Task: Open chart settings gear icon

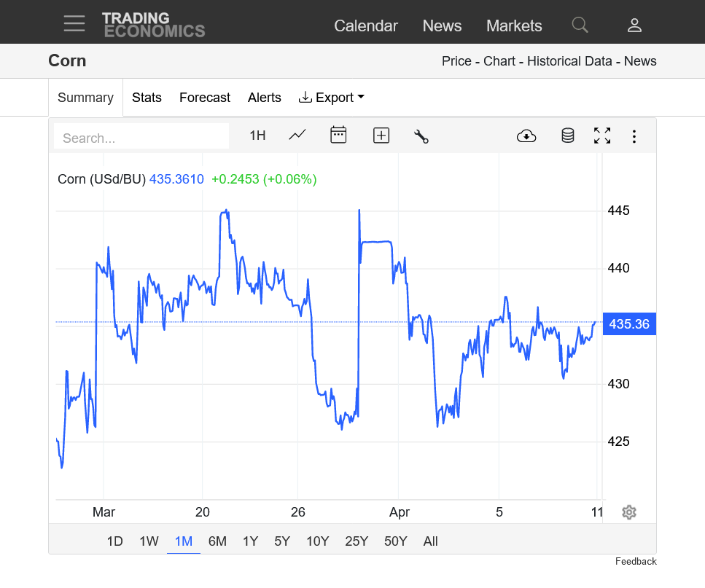Action: [629, 512]
